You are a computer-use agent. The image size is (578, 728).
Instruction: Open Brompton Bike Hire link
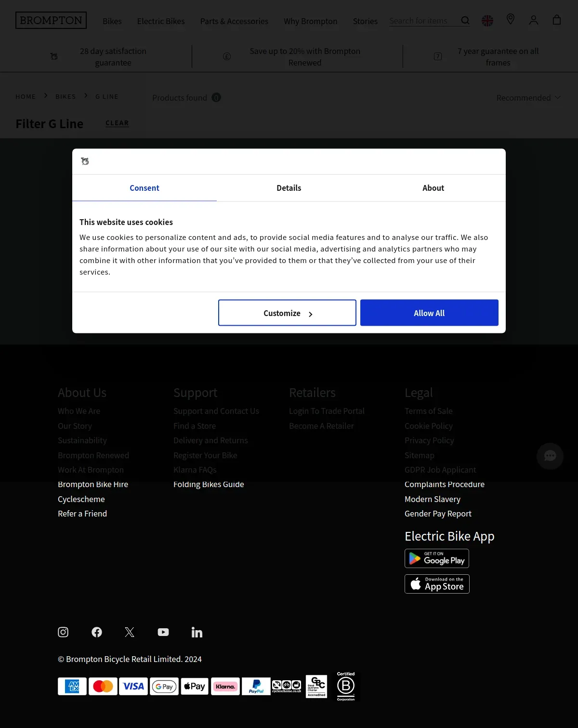tap(93, 484)
